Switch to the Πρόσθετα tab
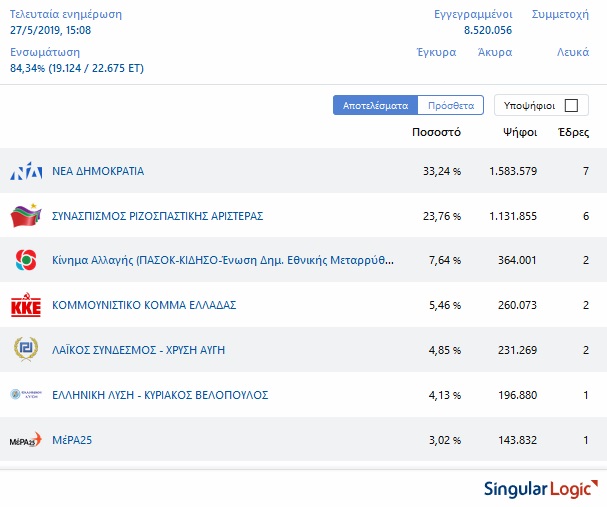Screen dimensions: 607x507 coord(450,105)
